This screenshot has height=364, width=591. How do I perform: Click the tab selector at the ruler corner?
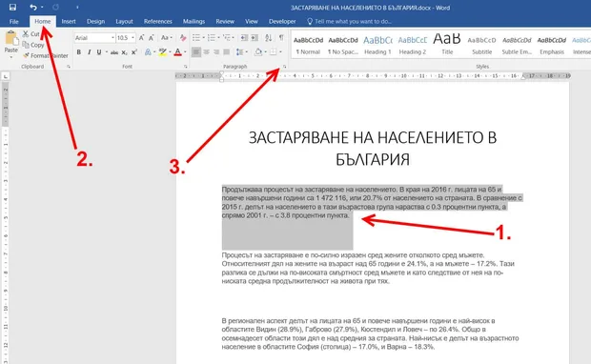point(6,76)
